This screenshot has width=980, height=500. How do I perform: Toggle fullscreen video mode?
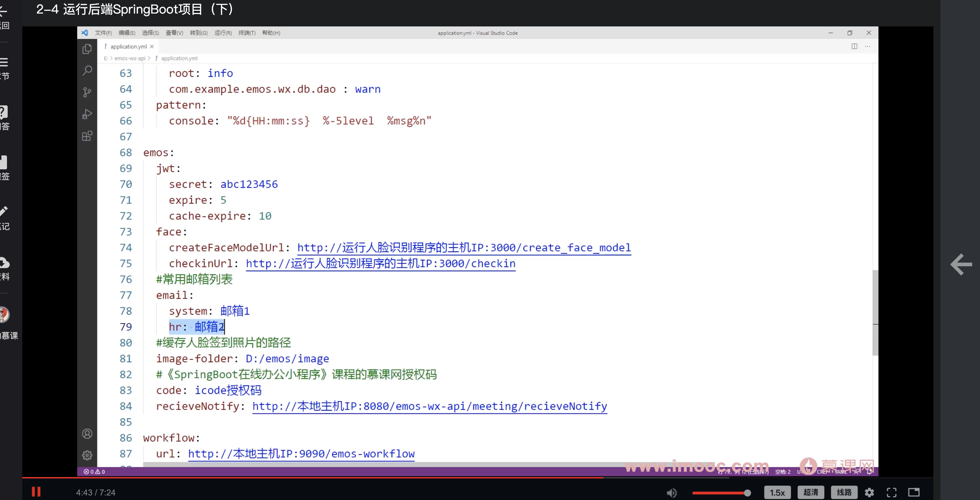891,492
